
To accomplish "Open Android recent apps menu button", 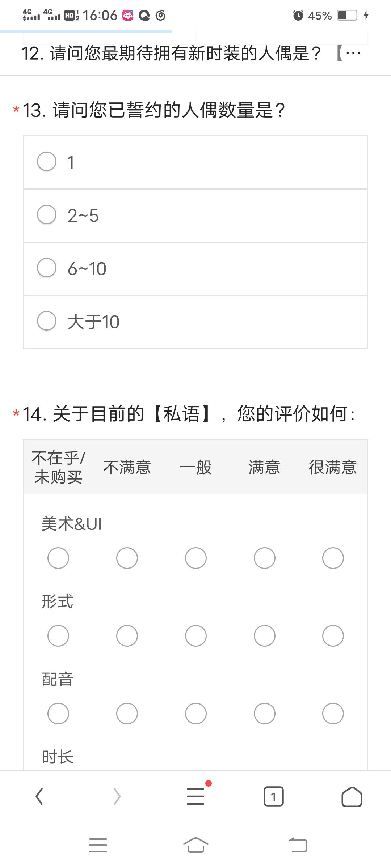I will [98, 845].
